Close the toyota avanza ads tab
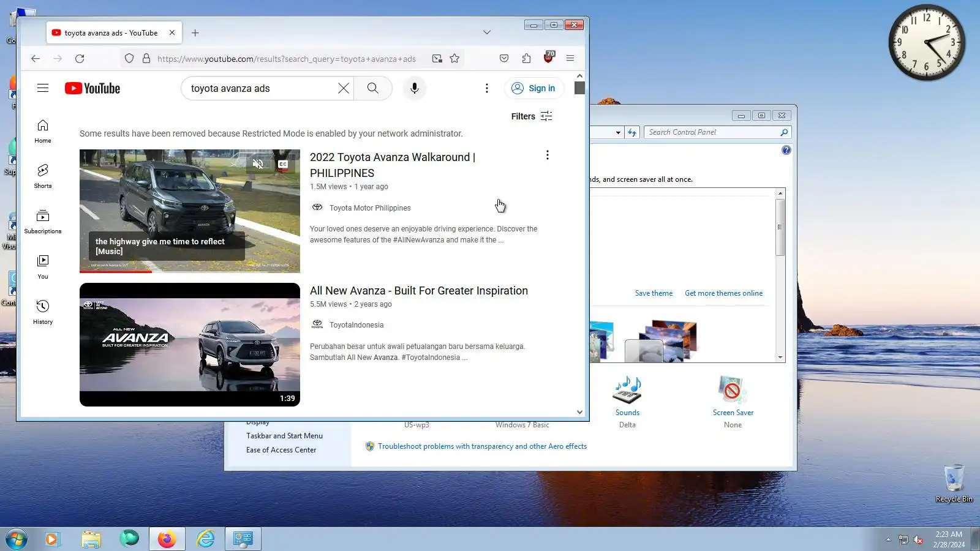Screen dimensions: 980x551 172,32
